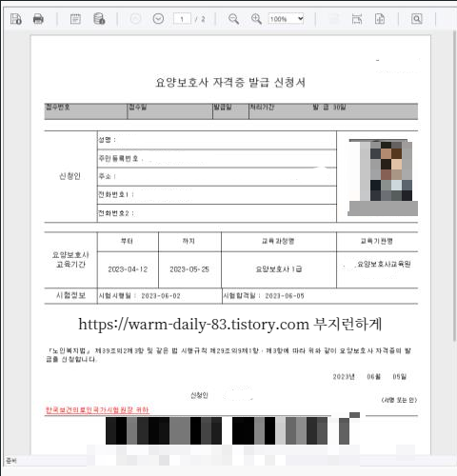Click the zoom in magnifier icon
This screenshot has height=476, width=457.
click(256, 19)
